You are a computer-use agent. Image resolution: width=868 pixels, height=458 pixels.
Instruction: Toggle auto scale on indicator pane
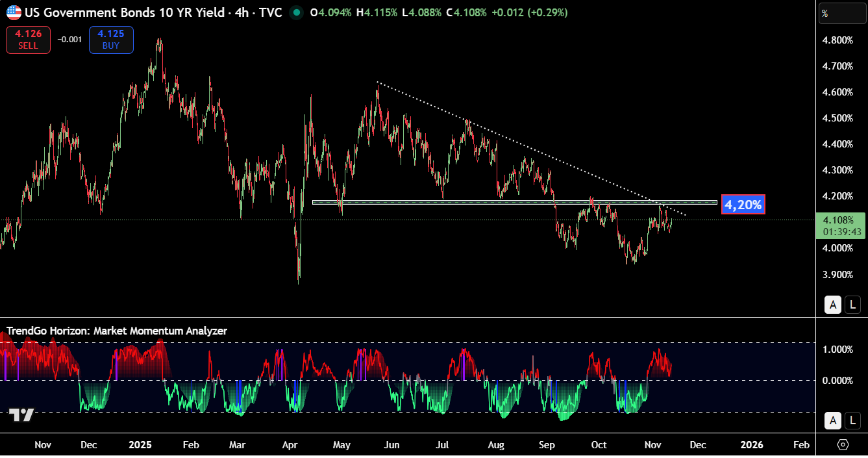click(x=832, y=420)
